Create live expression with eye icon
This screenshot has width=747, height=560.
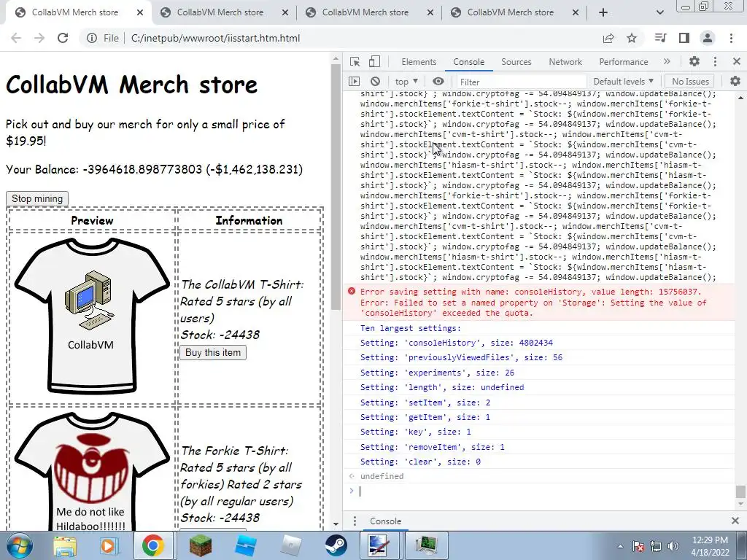438,82
